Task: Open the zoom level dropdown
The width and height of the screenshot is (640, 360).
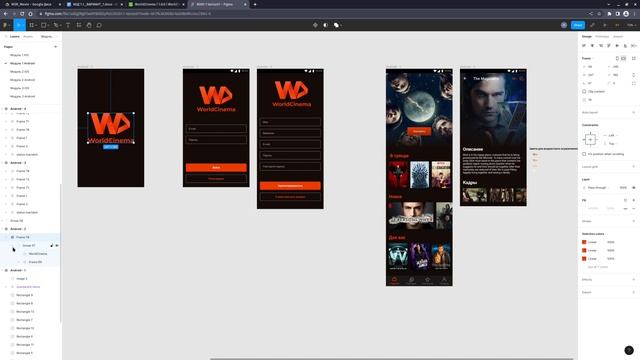Action: coord(631,25)
